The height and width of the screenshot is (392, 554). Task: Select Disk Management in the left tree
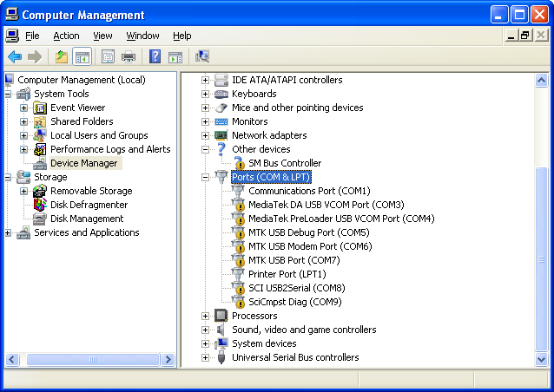87,219
